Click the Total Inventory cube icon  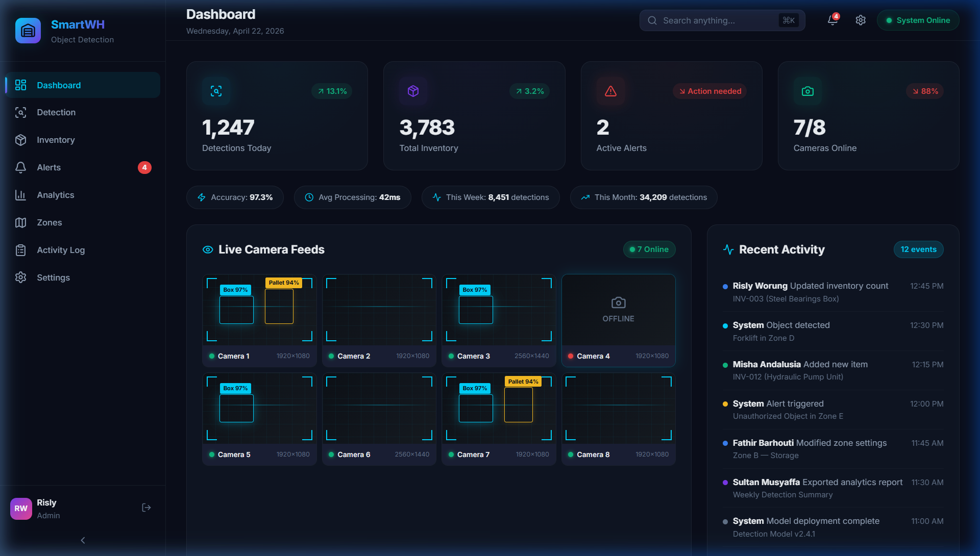(413, 91)
